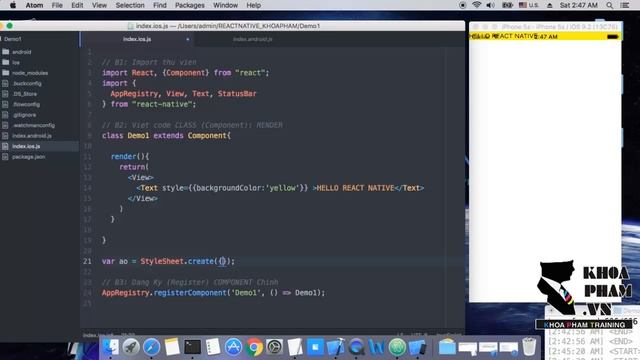Collapse the Demo1 project root folder

(x=13, y=39)
